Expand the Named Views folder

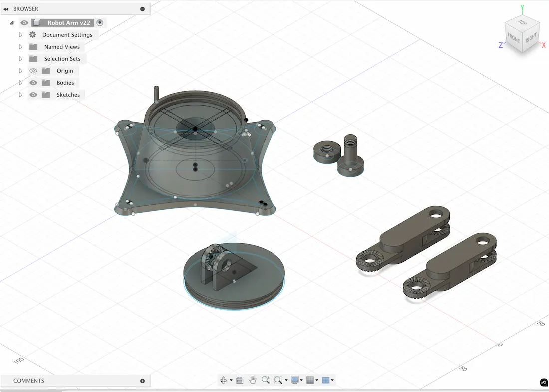pyautogui.click(x=21, y=47)
